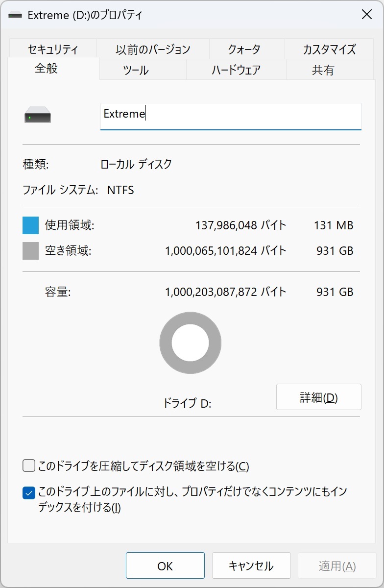Open the ハードウェア tab
Viewport: 384px width, 588px height.
[x=236, y=71]
